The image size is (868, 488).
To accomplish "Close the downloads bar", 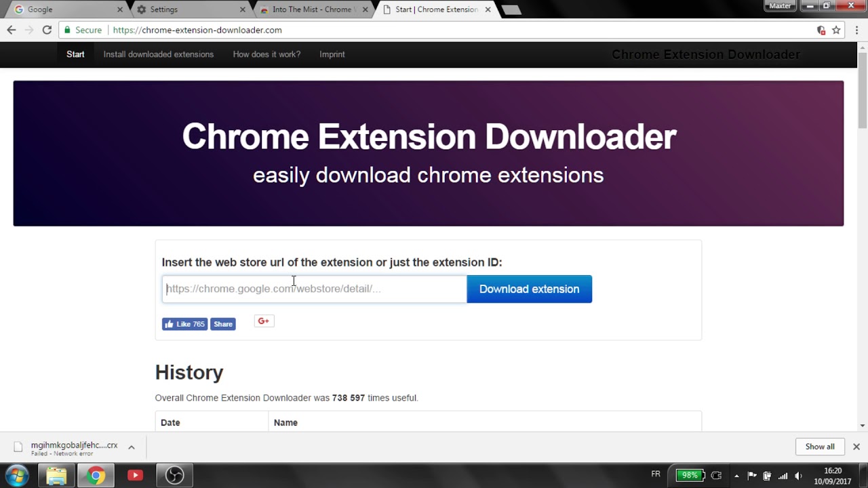I will pyautogui.click(x=856, y=447).
